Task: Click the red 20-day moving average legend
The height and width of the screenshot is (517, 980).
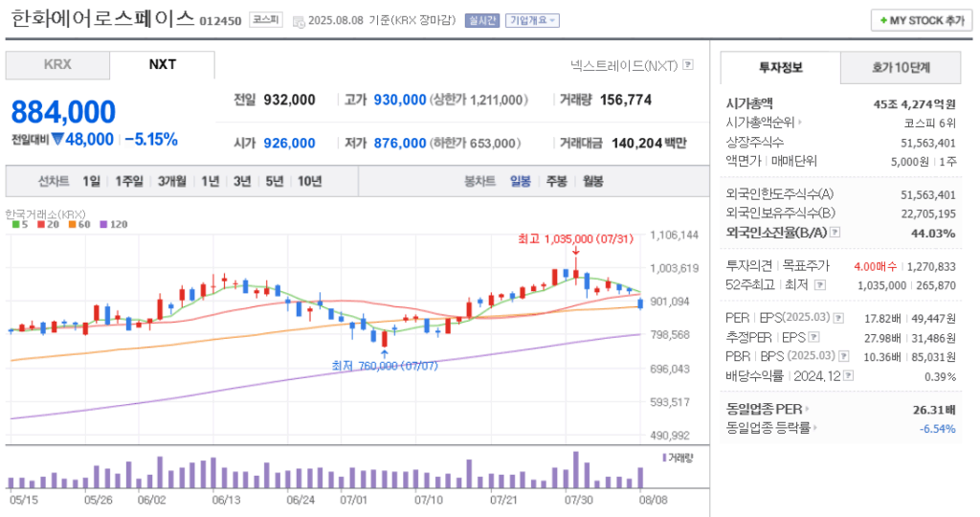Action: 48,224
